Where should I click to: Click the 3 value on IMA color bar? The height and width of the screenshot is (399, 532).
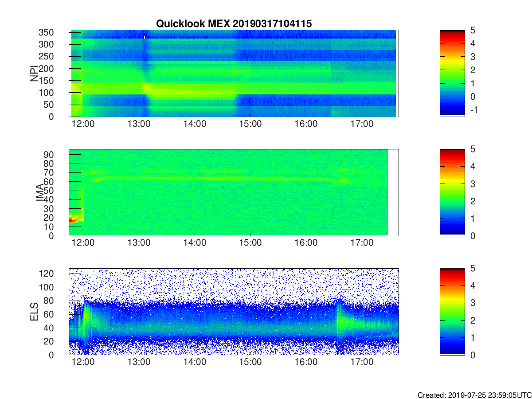(x=472, y=184)
